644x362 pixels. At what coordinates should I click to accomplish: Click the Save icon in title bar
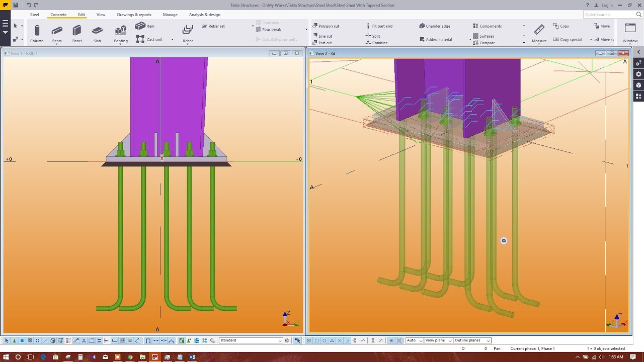coord(16,5)
